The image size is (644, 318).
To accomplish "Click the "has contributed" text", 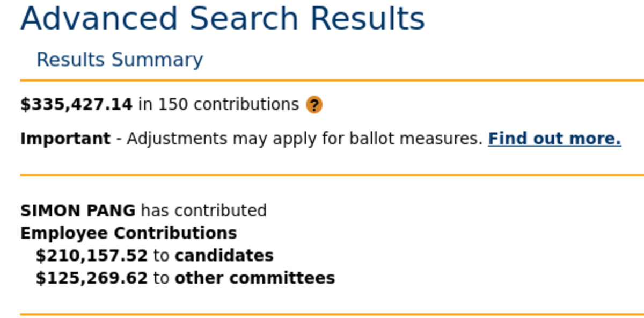I will coord(204,211).
